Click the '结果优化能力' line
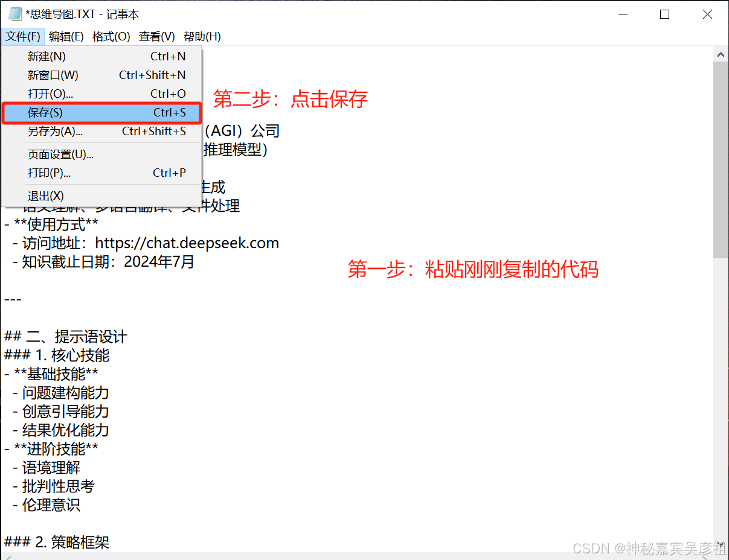 61,430
